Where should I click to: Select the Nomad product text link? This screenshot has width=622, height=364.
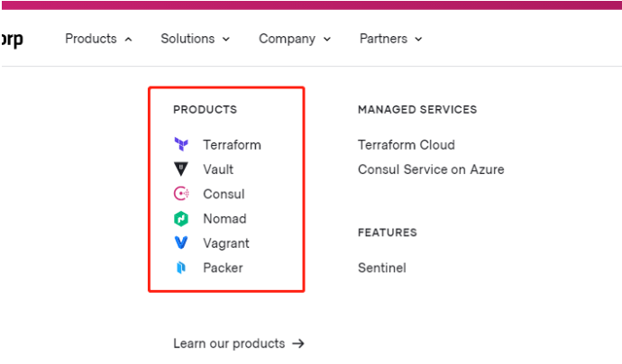tap(224, 218)
